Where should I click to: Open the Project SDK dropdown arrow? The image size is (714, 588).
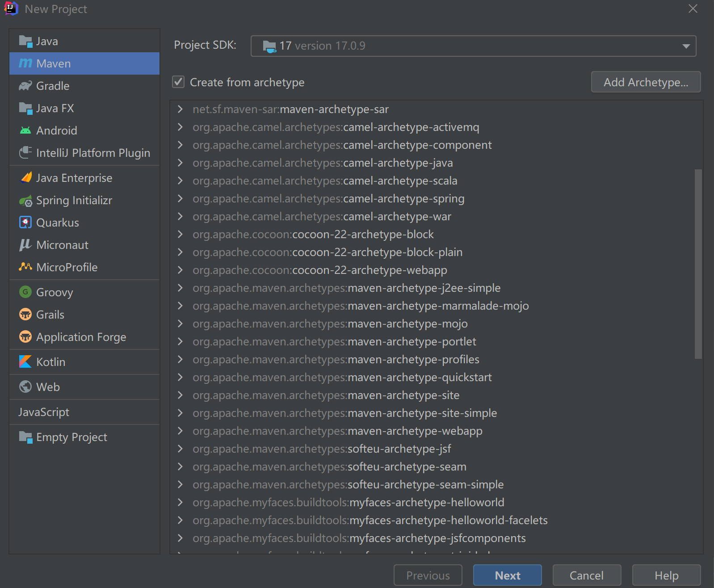click(x=686, y=46)
